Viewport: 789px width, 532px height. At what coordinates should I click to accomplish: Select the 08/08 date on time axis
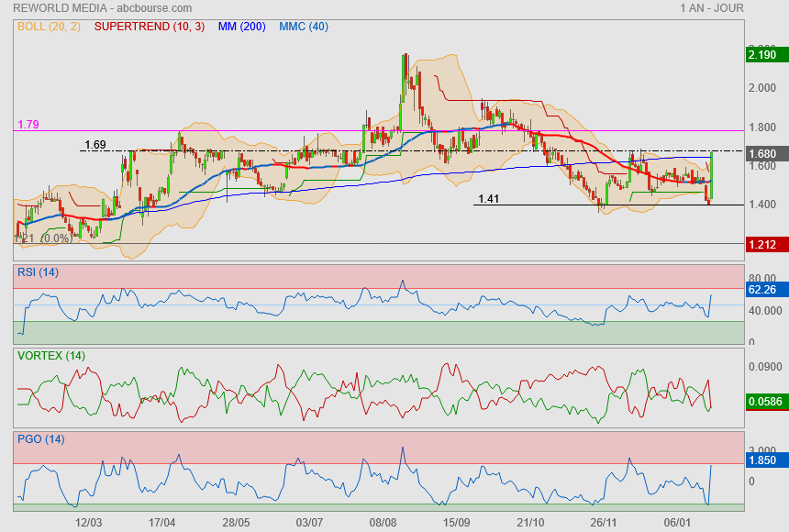coord(383,522)
